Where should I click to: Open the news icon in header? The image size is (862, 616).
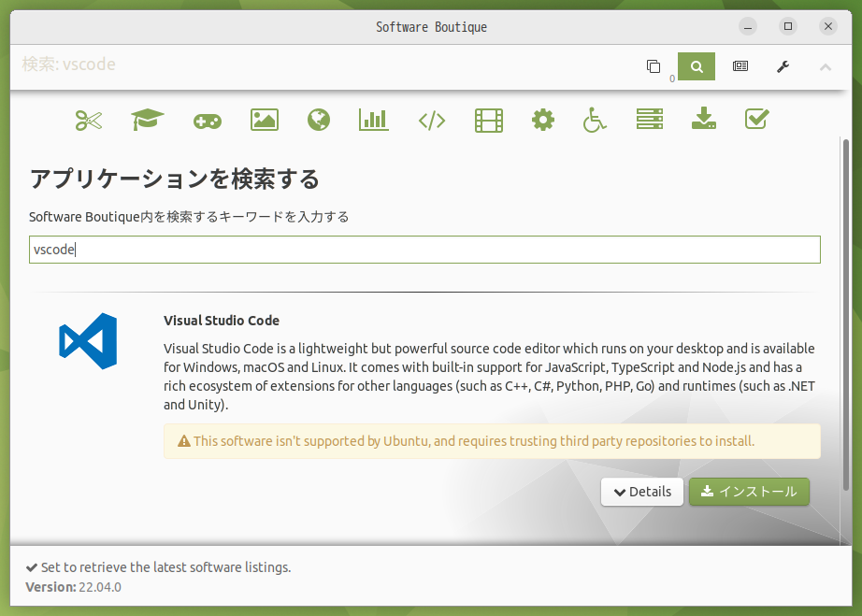tap(740, 66)
